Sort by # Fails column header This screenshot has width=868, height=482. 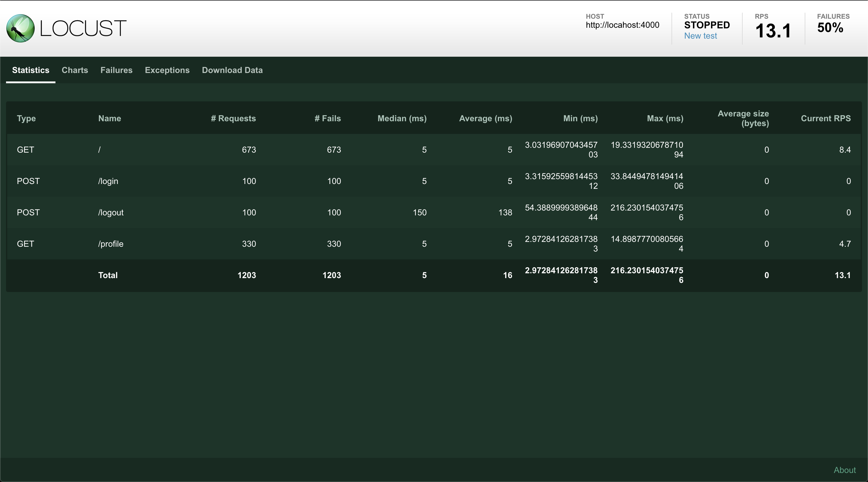coord(328,119)
